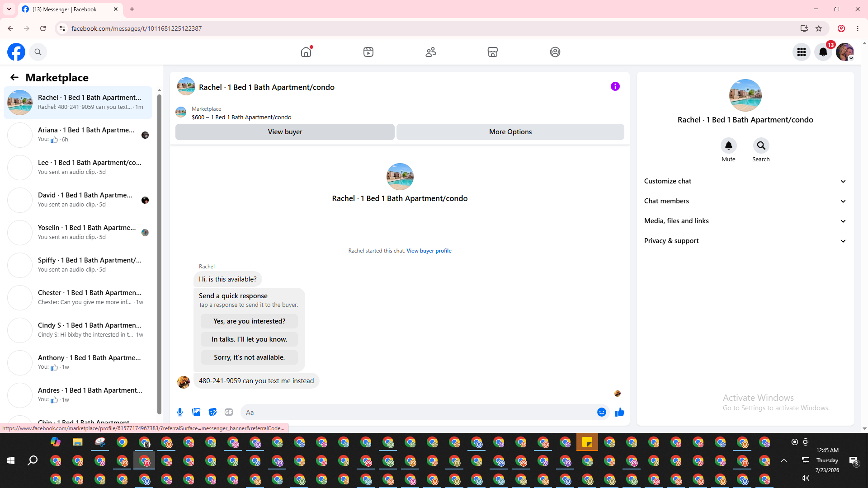Mute this conversation with the bell icon
868x488 pixels.
coord(729,145)
